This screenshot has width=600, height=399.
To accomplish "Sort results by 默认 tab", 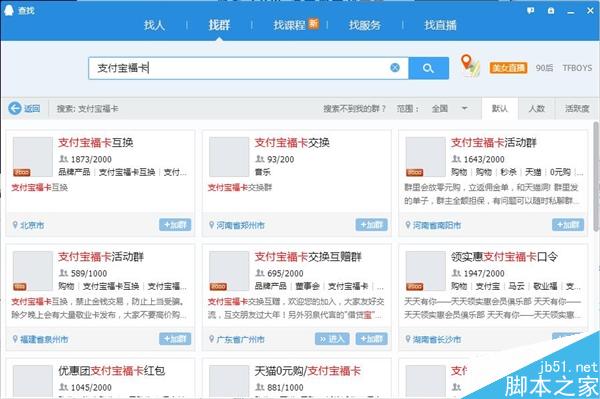I will click(500, 109).
